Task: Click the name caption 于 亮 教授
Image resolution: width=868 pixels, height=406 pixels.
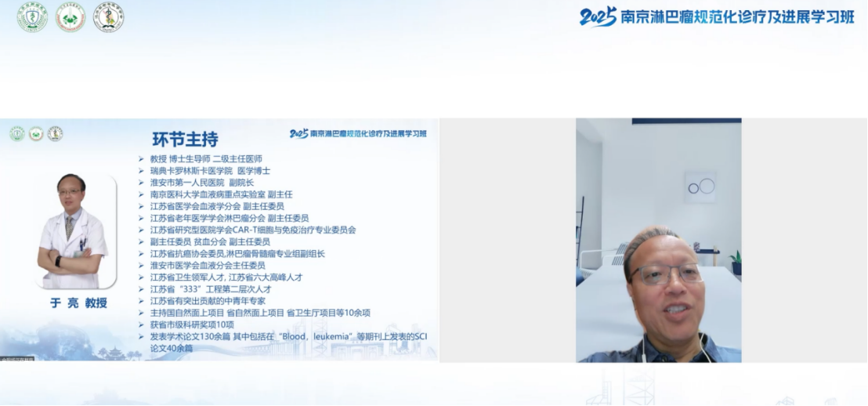Action: 78,303
